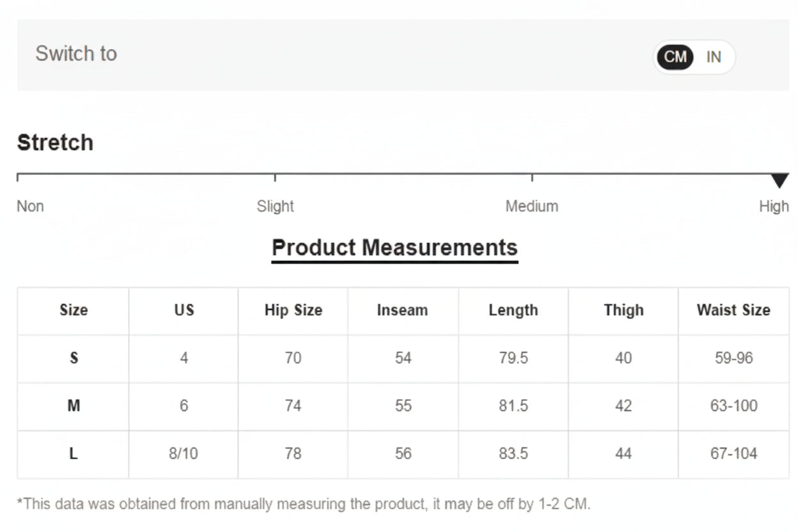This screenshot has width=798, height=532.
Task: Select the High stretch indicator triangle
Action: coord(781,180)
